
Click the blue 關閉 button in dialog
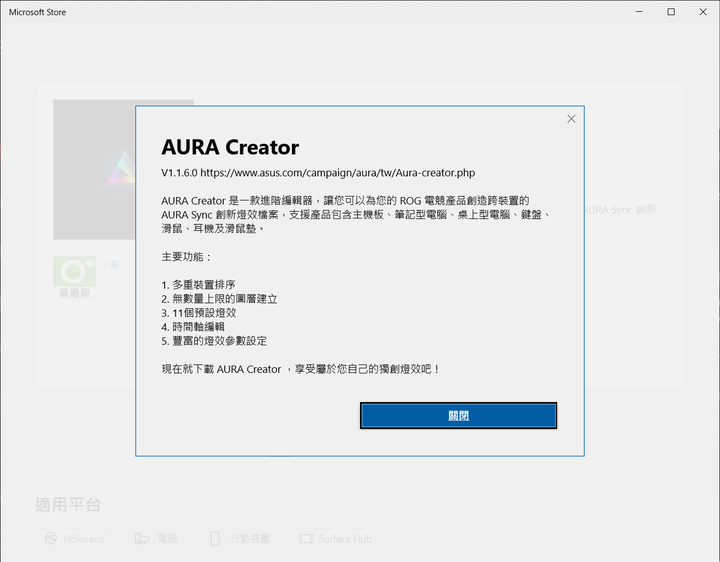458,416
